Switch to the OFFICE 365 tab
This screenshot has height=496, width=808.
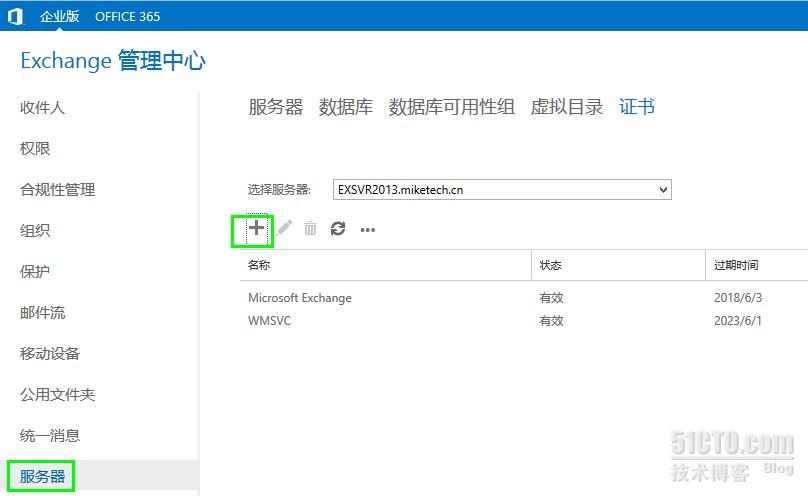point(127,16)
